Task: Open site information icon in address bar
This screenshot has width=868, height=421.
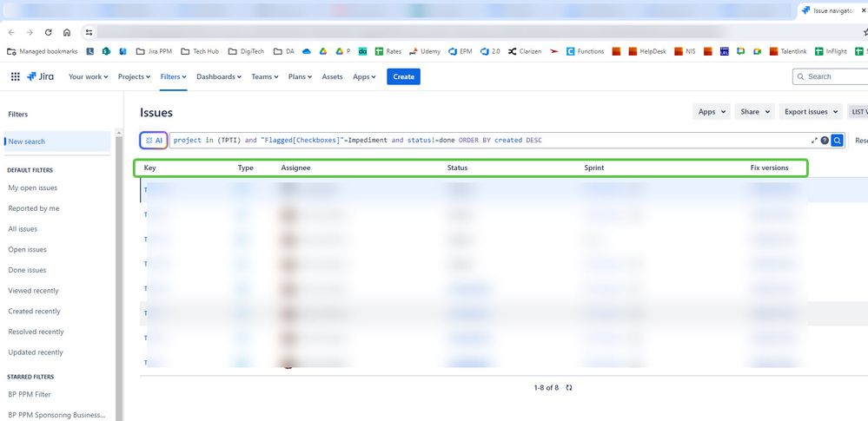Action: click(89, 33)
